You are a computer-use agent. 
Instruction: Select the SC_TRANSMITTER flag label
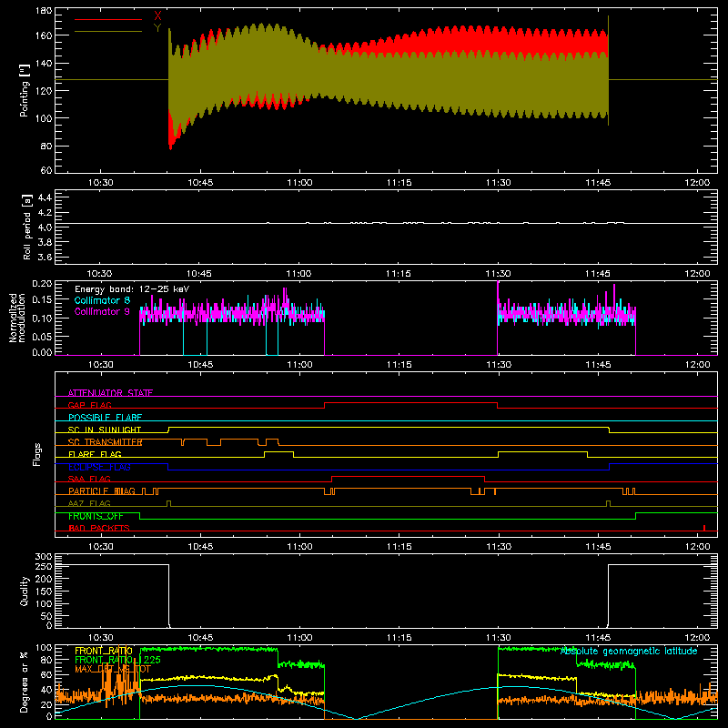pos(105,442)
